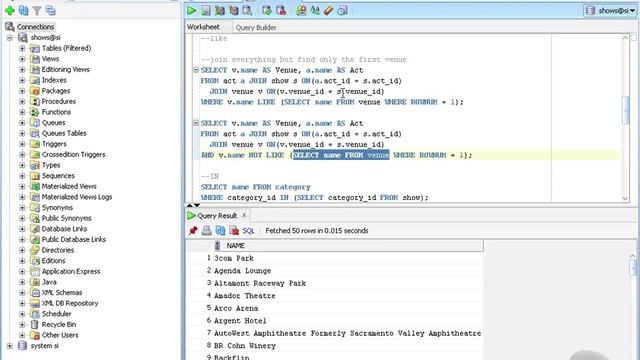Image resolution: width=640 pixels, height=360 pixels.
Task: Expand the Indexes node
Action: click(22, 80)
